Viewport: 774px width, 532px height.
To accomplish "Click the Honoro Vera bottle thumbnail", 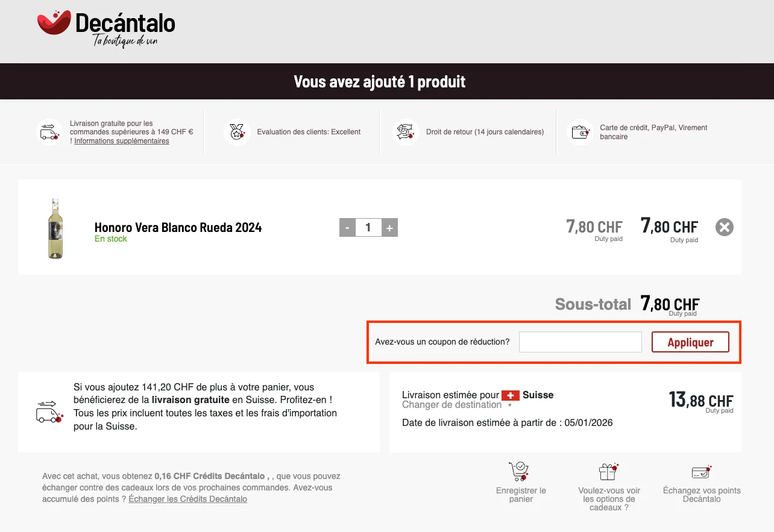I will (55, 227).
